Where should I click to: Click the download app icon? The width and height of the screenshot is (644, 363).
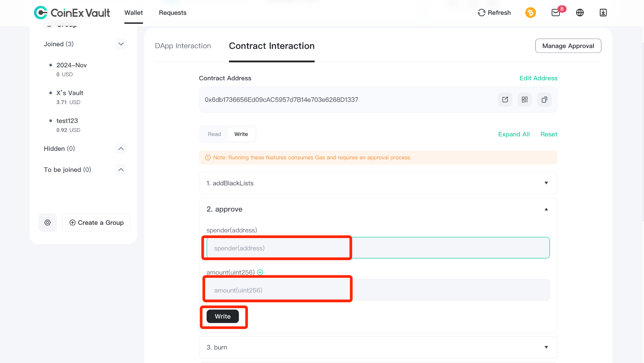click(603, 13)
